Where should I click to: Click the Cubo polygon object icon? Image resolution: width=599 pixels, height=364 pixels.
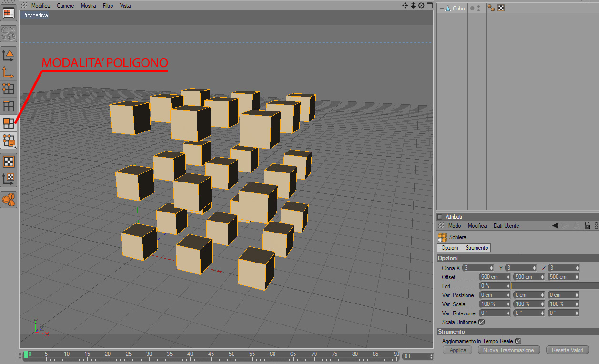point(448,8)
